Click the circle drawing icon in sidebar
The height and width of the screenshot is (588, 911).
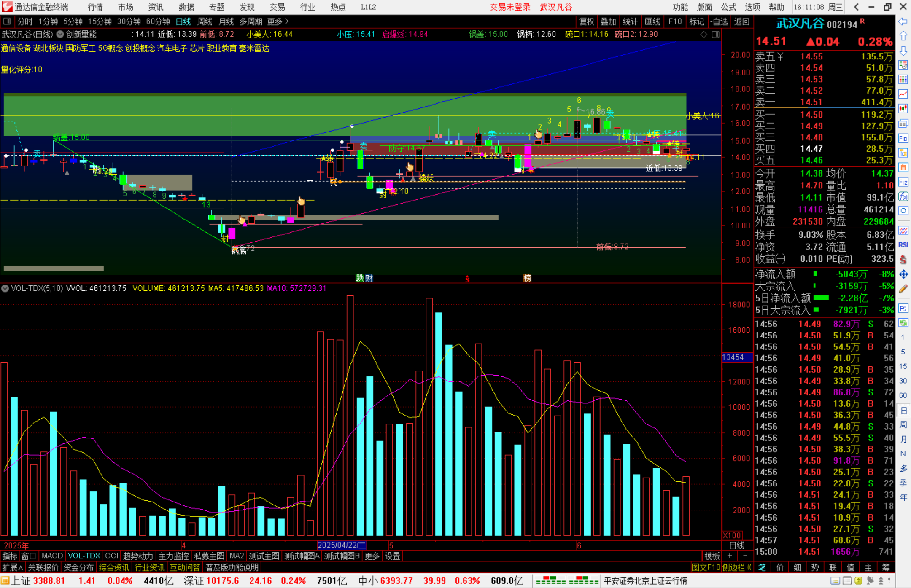pos(903,211)
